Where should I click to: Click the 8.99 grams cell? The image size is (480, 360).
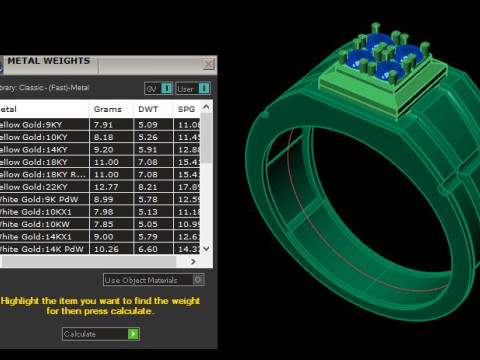pos(111,199)
